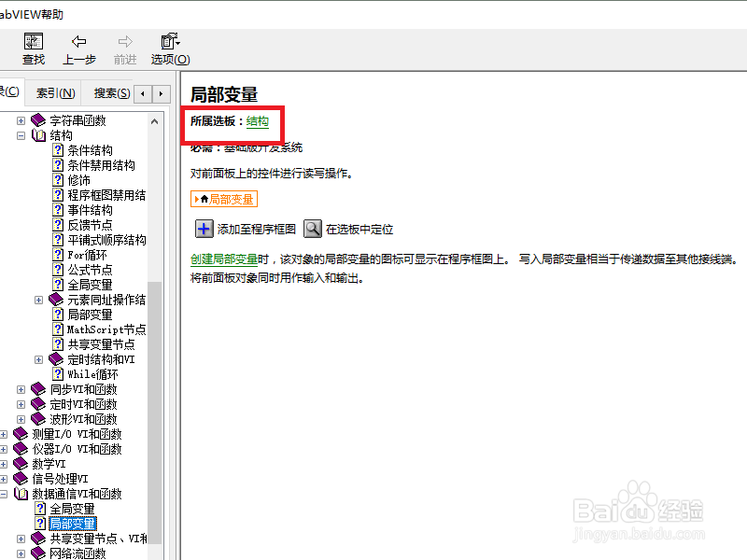
Task: Switch to the 索引(N) tab
Action: pos(56,92)
